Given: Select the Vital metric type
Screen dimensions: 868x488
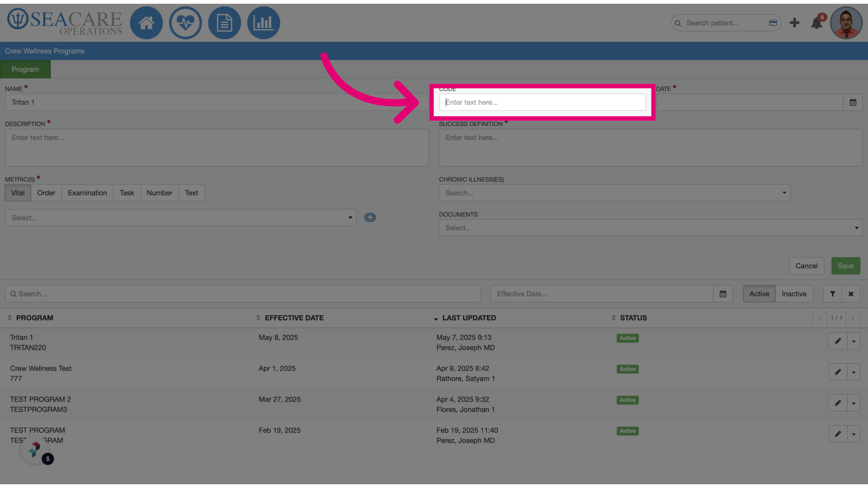Looking at the screenshot, I should pos(18,193).
